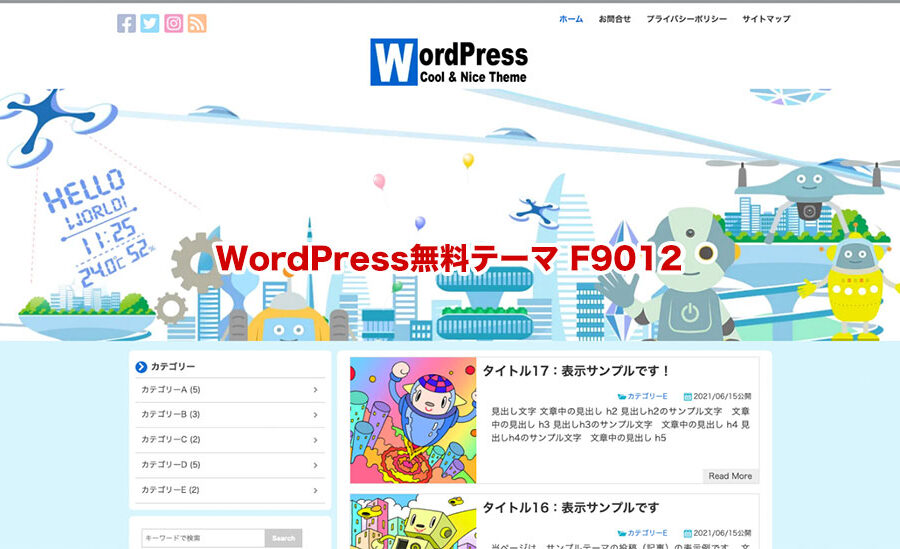
Task: Open the タイトル16 post thumbnail
Action: tap(413, 521)
